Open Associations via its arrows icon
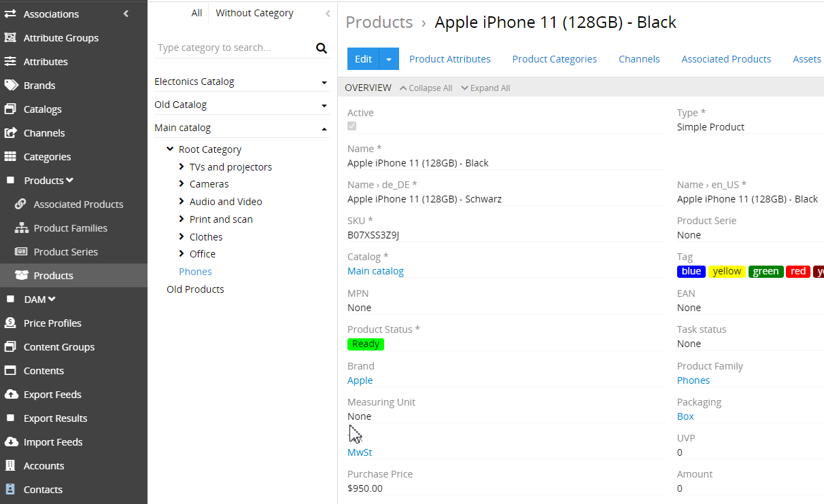 (10, 14)
